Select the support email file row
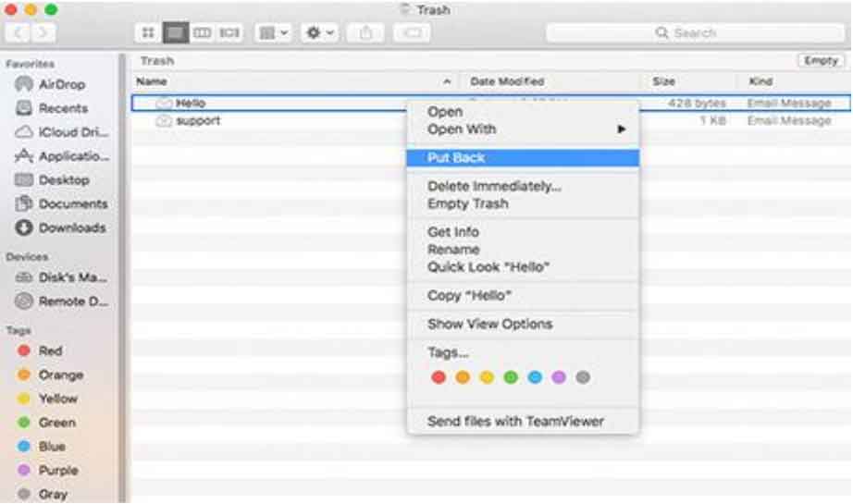This screenshot has width=853, height=504. pyautogui.click(x=198, y=121)
